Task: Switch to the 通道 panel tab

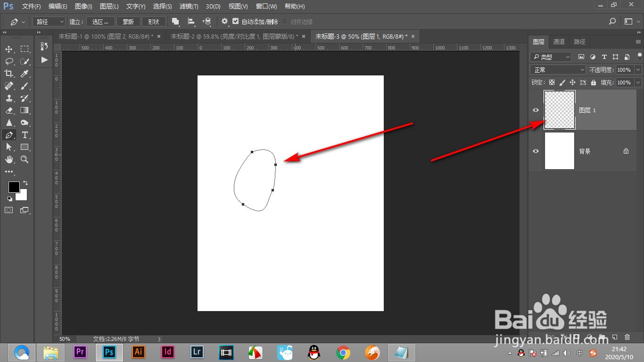Action: coord(559,41)
